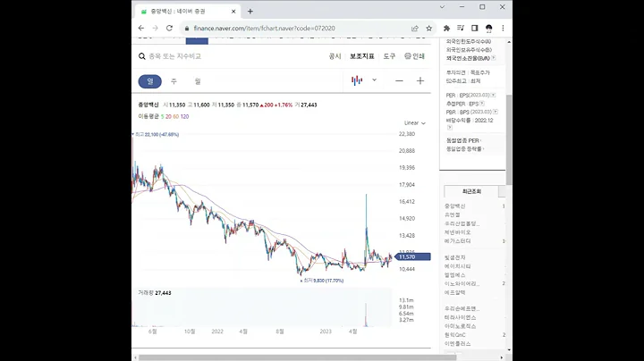
Task: Toggle the browser side panel icon
Action: pos(474,28)
